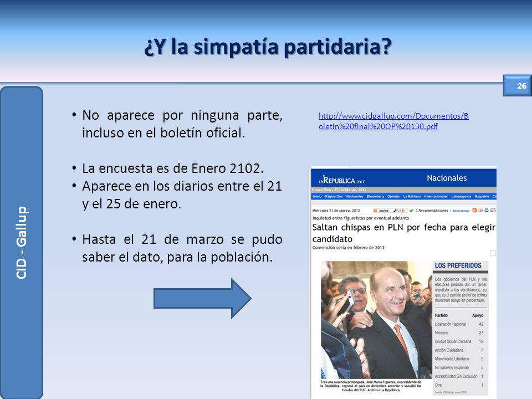Click the email envelope icon

pos(493,210)
